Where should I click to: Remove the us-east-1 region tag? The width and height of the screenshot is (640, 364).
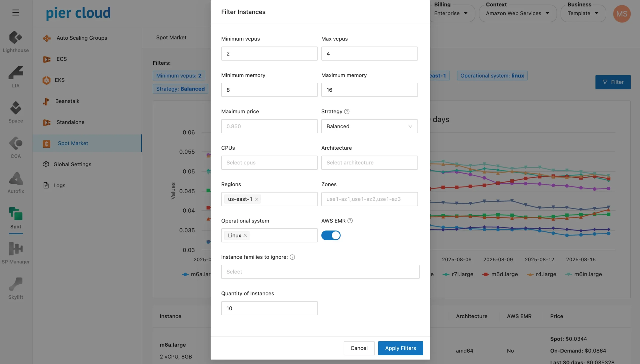(x=256, y=199)
